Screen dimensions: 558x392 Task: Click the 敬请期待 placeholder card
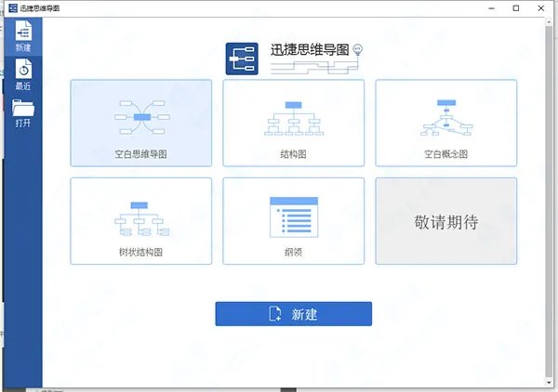[x=445, y=221]
